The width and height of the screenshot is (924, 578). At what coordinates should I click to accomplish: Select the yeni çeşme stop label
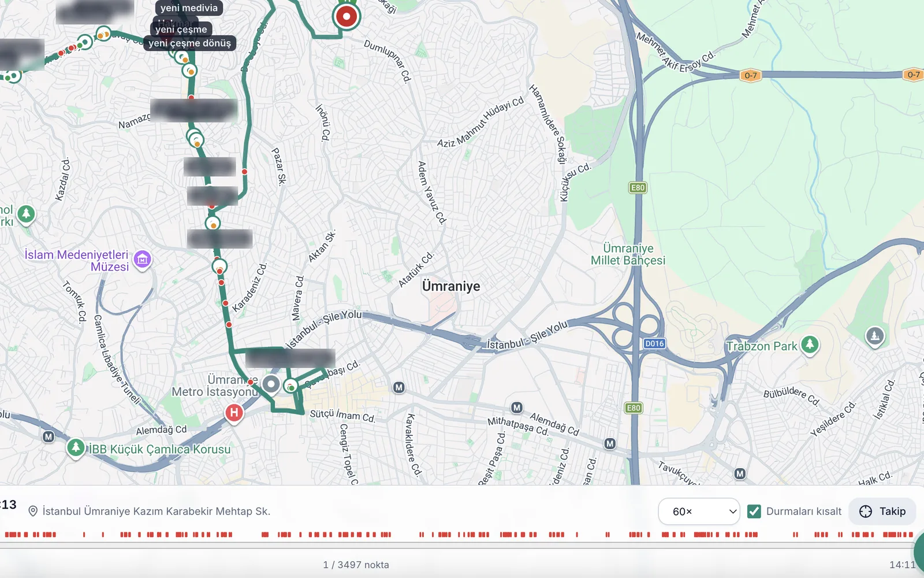tap(181, 29)
